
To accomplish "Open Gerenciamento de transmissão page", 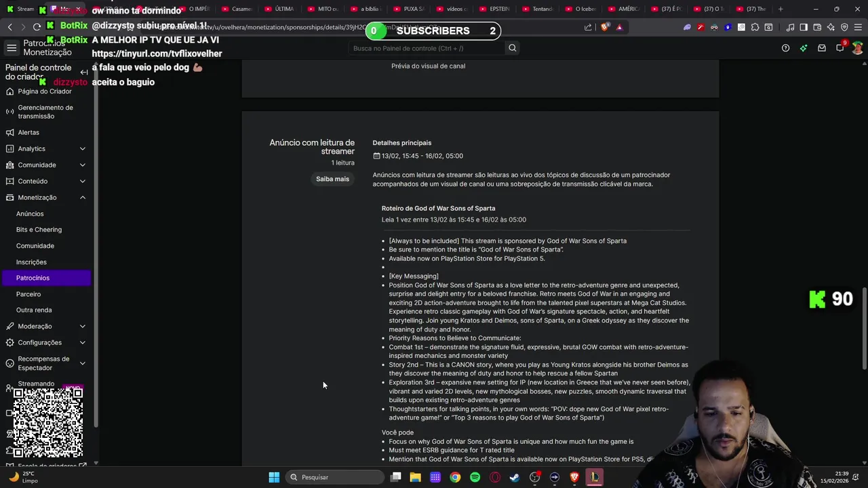I will coord(45,112).
